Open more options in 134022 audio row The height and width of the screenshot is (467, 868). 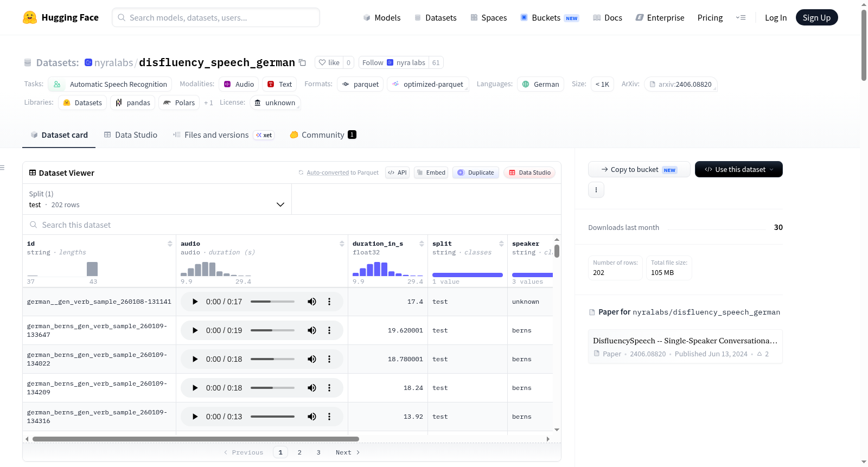[329, 359]
